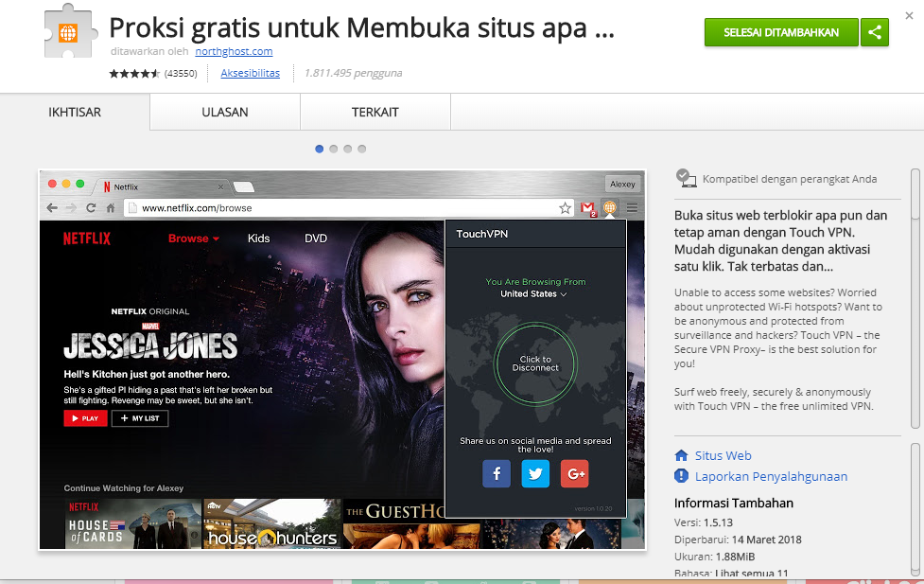Image resolution: width=924 pixels, height=584 pixels.
Task: Click the Click to Disconnect circle
Action: [535, 363]
